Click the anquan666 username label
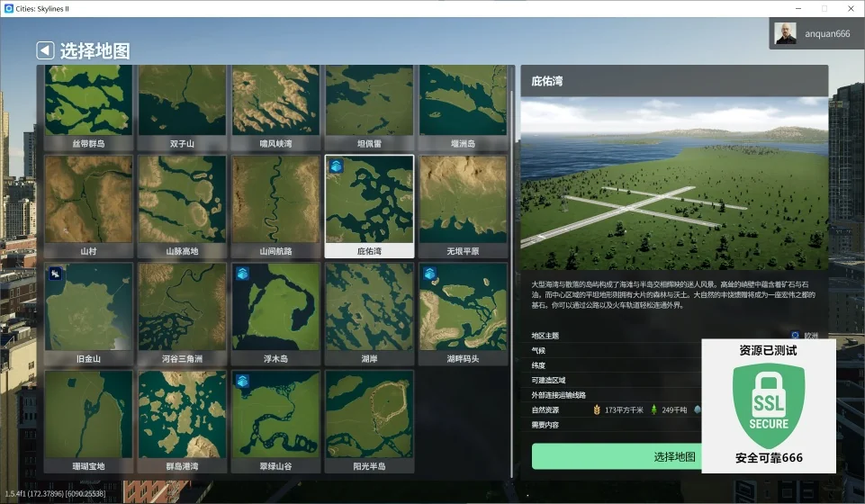865x504 pixels. [827, 34]
